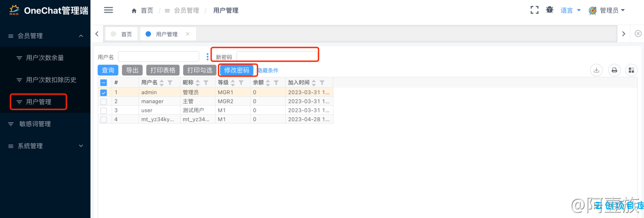The height and width of the screenshot is (218, 644).
Task: Click 会员管理 in the breadcrumb
Action: 186,11
